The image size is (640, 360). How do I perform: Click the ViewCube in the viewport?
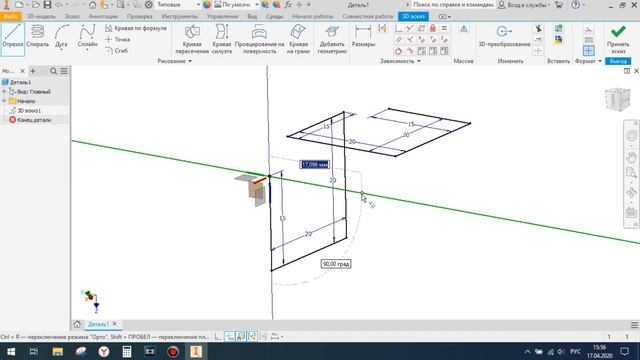pos(618,99)
